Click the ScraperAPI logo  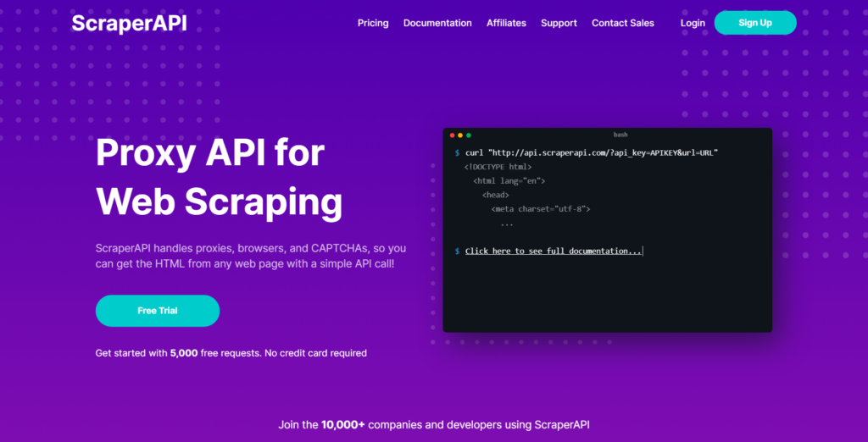pyautogui.click(x=129, y=23)
